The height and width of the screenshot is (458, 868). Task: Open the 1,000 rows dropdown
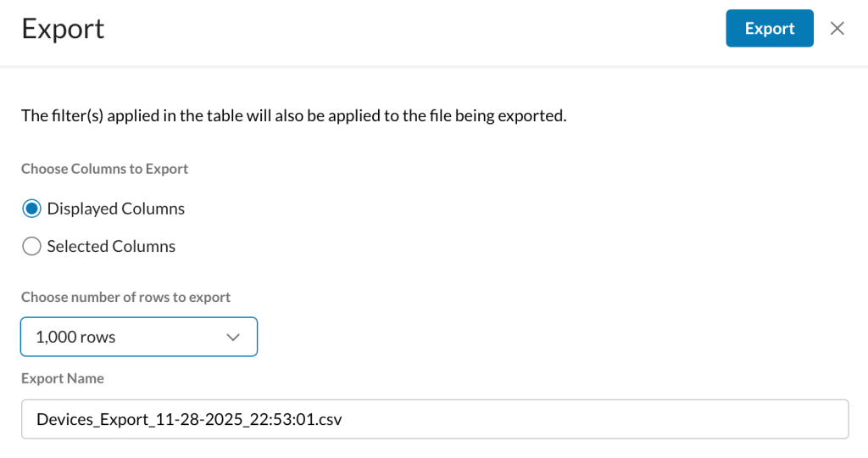(139, 337)
